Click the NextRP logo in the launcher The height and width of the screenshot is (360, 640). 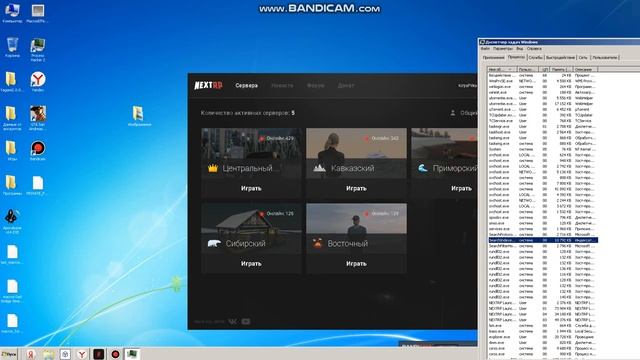[x=208, y=85]
